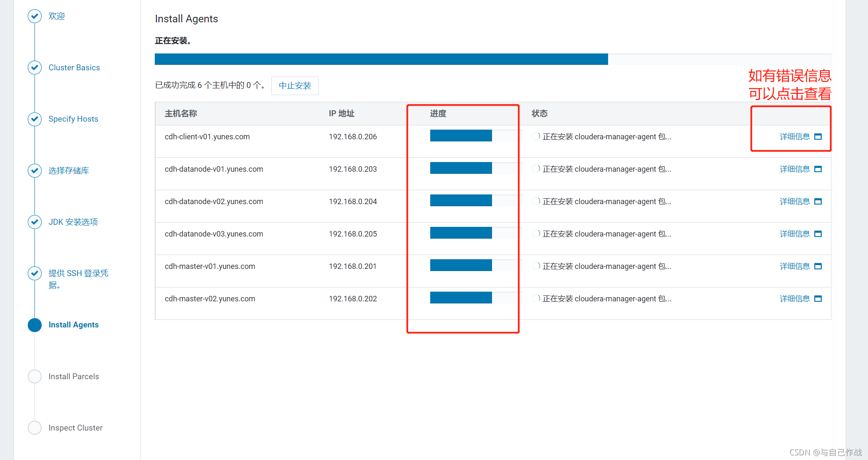
Task: Click the empty step circle for Inspect Cluster
Action: 34,428
